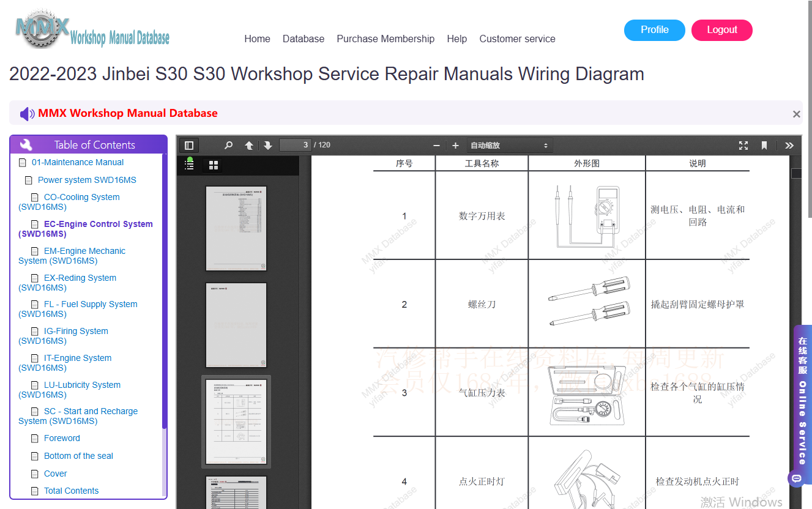Show the document outline view

(x=190, y=165)
